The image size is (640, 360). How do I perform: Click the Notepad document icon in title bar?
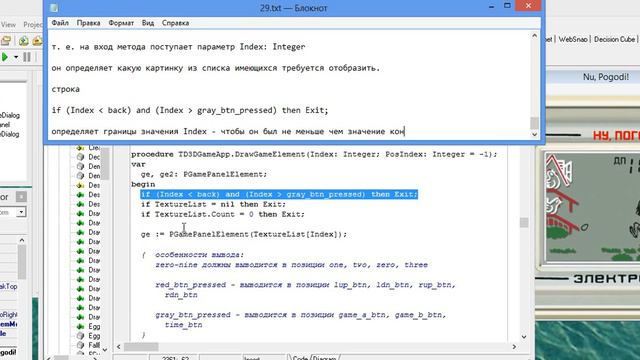pos(54,8)
